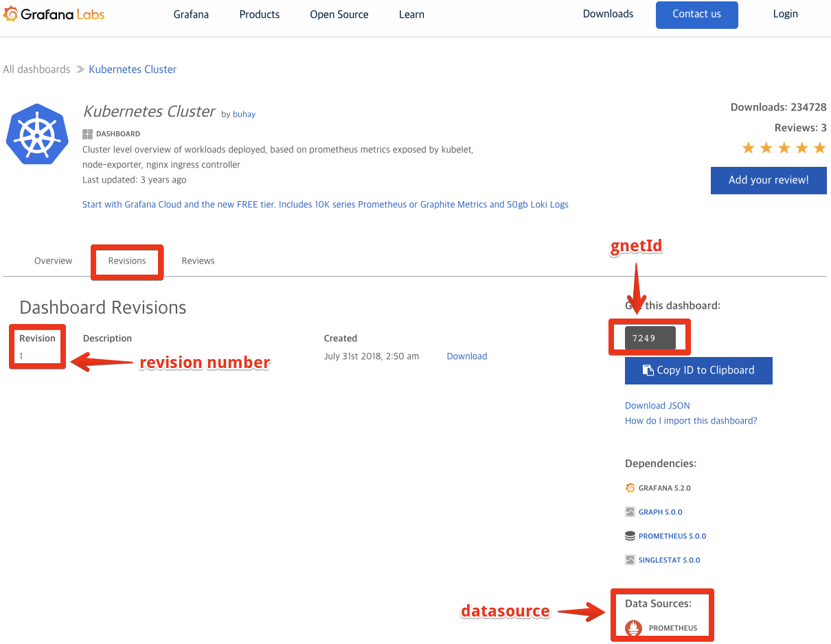This screenshot has width=831, height=644.
Task: Click the small dashboard grid icon
Action: pyautogui.click(x=87, y=134)
